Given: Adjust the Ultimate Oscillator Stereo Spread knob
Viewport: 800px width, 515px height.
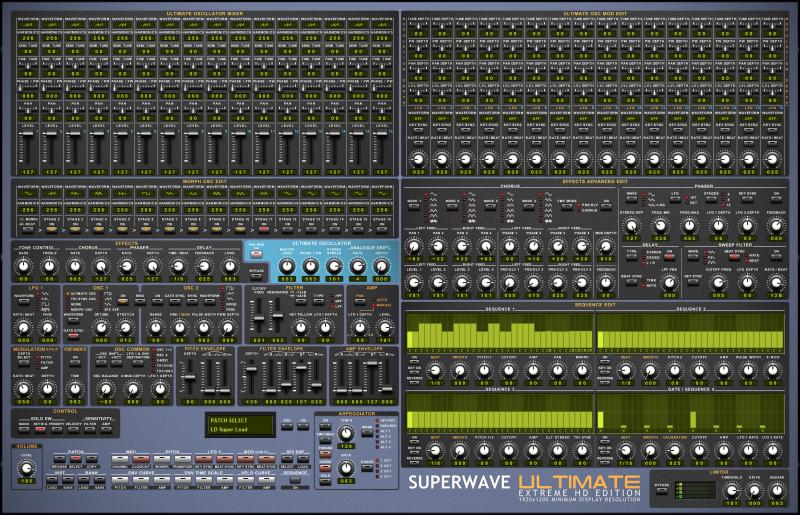Looking at the screenshot, I should [334, 266].
